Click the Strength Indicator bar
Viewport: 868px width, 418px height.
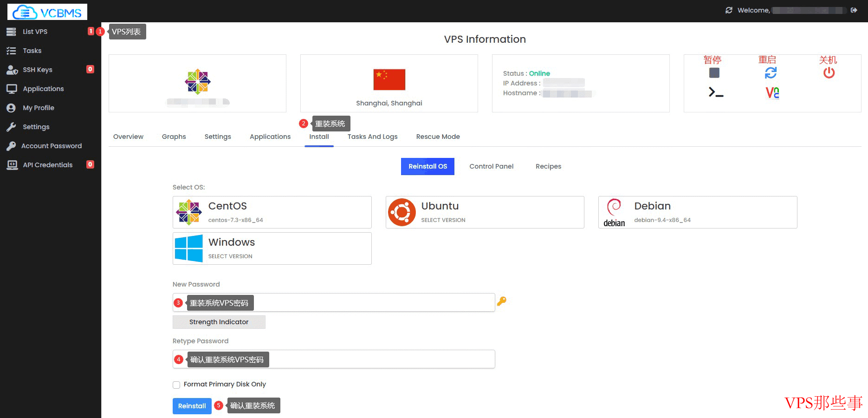tap(219, 322)
